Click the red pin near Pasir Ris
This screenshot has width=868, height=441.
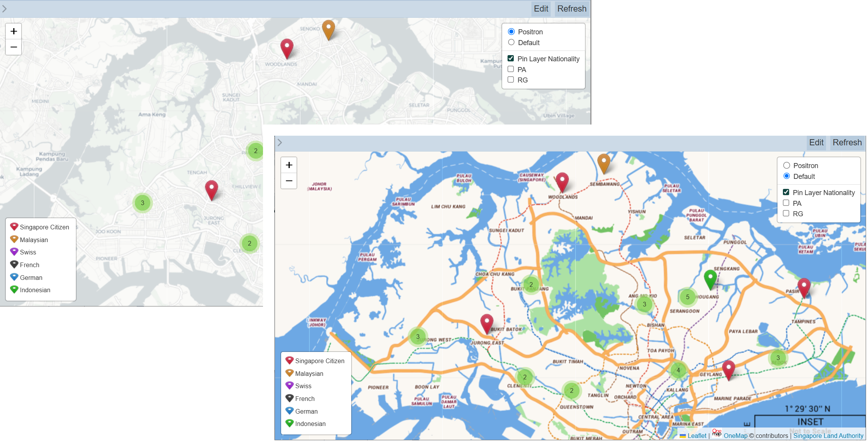point(804,287)
